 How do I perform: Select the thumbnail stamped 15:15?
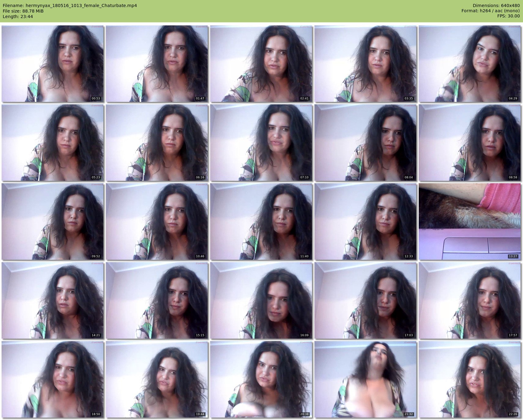click(x=157, y=300)
